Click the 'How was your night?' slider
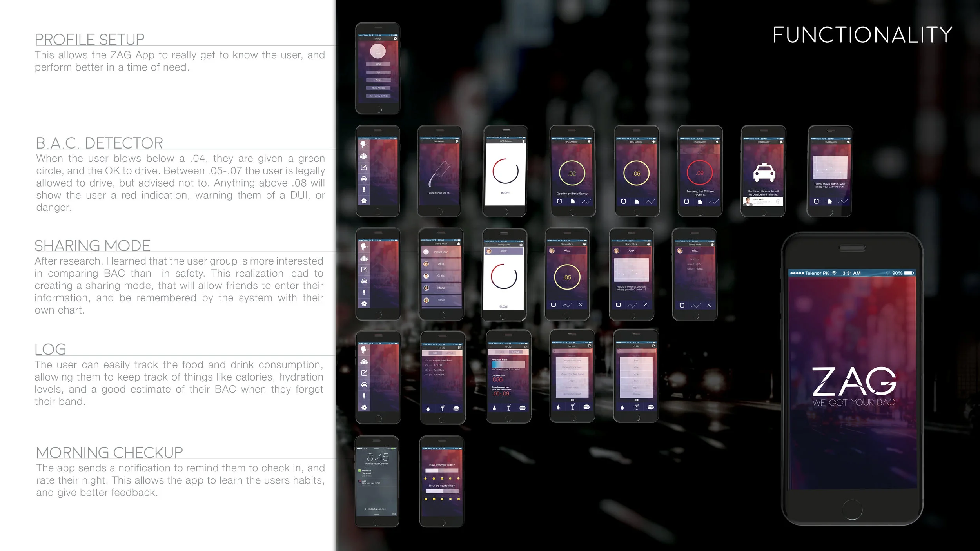The height and width of the screenshot is (551, 980). [x=442, y=470]
